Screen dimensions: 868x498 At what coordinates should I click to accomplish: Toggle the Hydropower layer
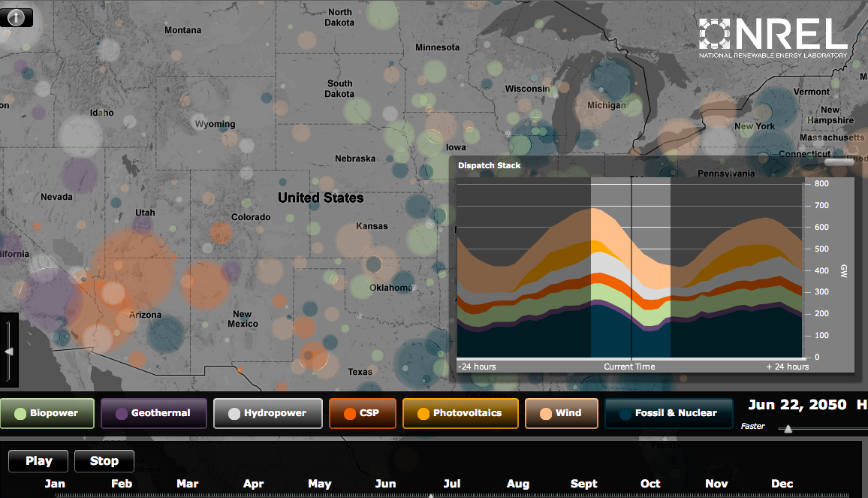click(268, 413)
